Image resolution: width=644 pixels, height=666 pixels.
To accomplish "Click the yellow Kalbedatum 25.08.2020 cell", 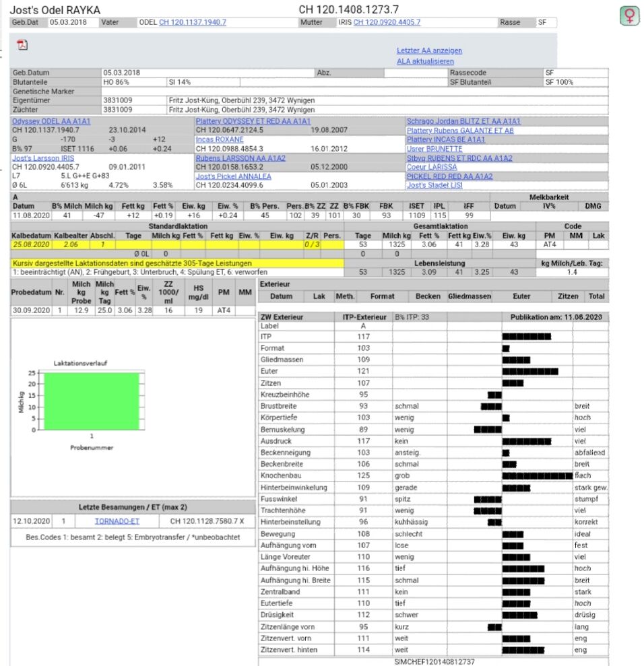I will (x=31, y=244).
